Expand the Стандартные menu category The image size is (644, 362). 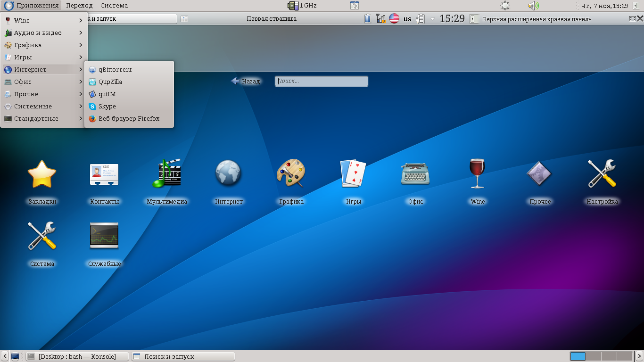43,118
